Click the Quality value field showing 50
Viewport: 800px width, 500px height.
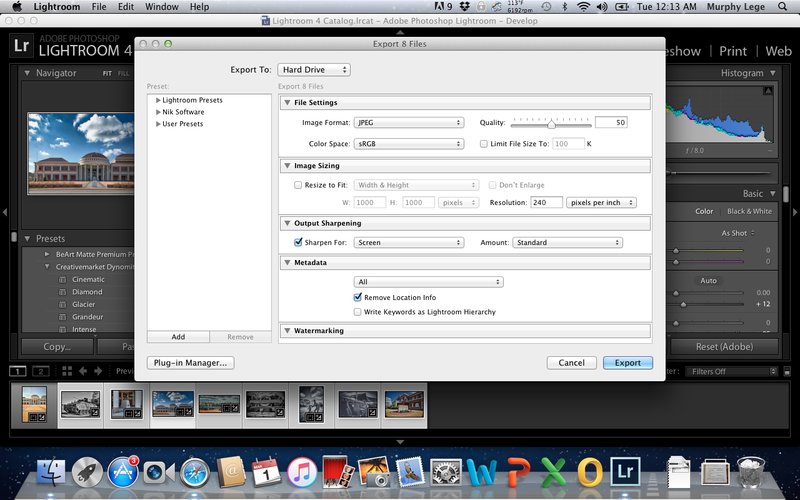click(611, 122)
